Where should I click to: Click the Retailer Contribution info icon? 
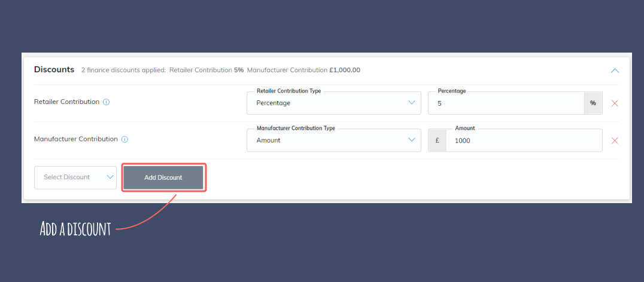point(106,102)
